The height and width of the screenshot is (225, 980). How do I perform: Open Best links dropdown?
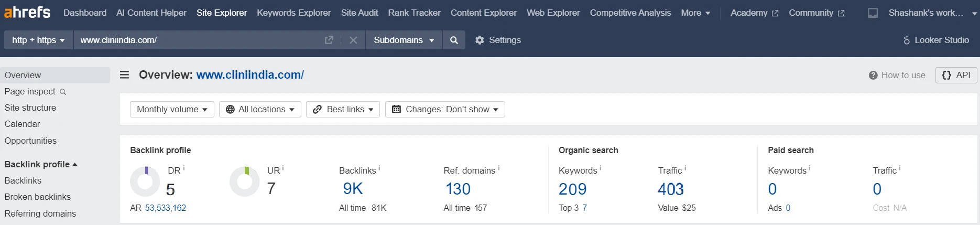pyautogui.click(x=343, y=109)
